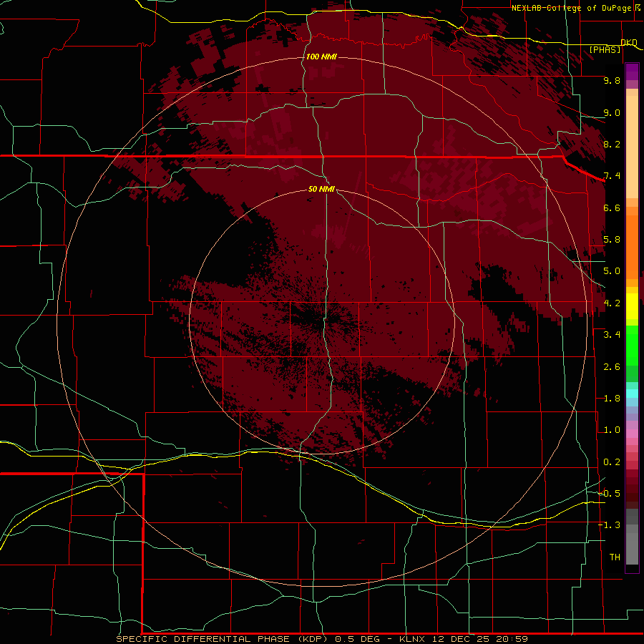Click the 8.2 color scale value
This screenshot has height=644, width=644.
pos(612,144)
